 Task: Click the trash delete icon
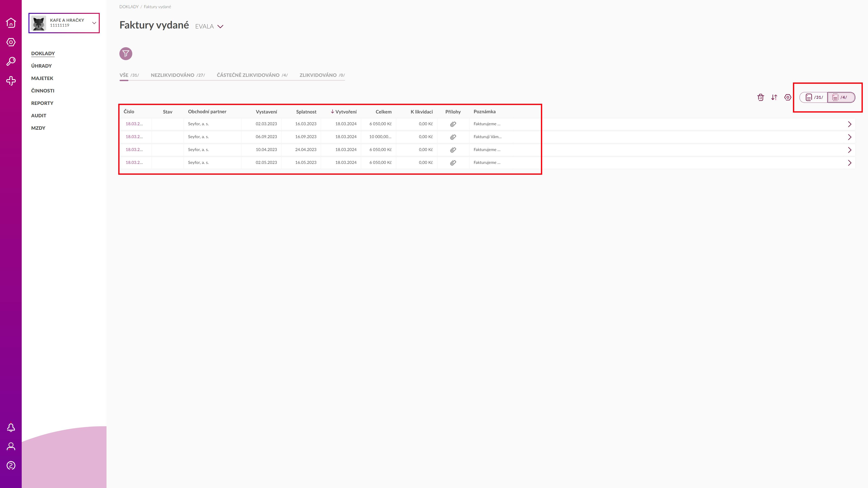tap(761, 97)
